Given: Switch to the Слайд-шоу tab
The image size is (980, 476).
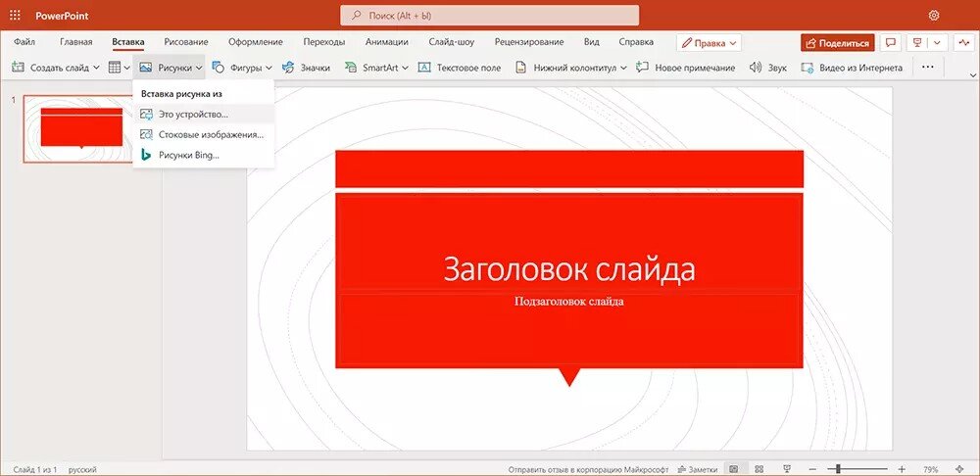Looking at the screenshot, I should click(451, 42).
